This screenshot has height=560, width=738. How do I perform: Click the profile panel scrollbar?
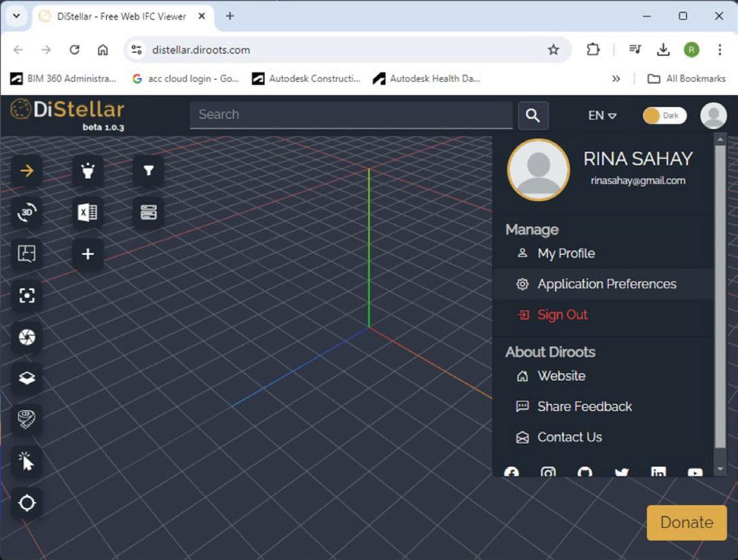click(x=720, y=297)
